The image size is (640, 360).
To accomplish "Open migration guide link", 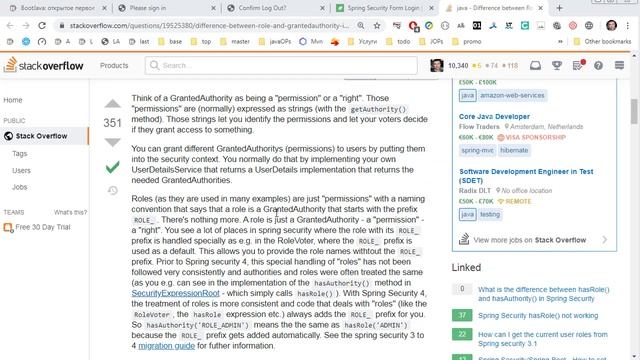I will tap(167, 346).
